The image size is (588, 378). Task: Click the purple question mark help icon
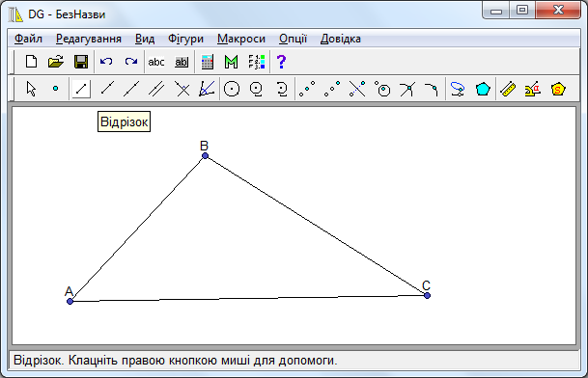[281, 62]
